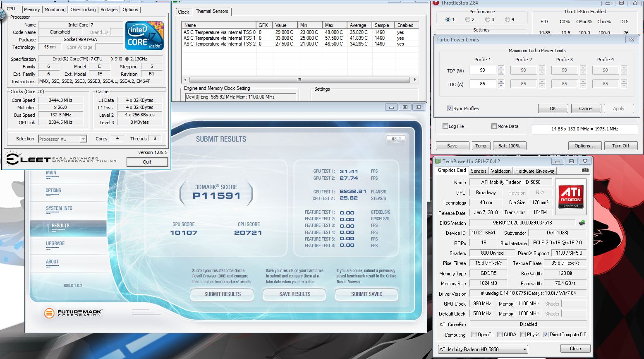Click the GPU-Z camera screenshot icon
The image size is (644, 359).
pyautogui.click(x=585, y=170)
